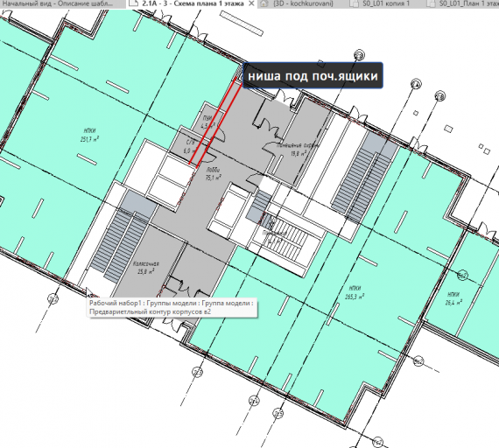This screenshot has width=499, height=448.
Task: Click the lower grid bubble labeled 2.5
Action: [x=278, y=413]
